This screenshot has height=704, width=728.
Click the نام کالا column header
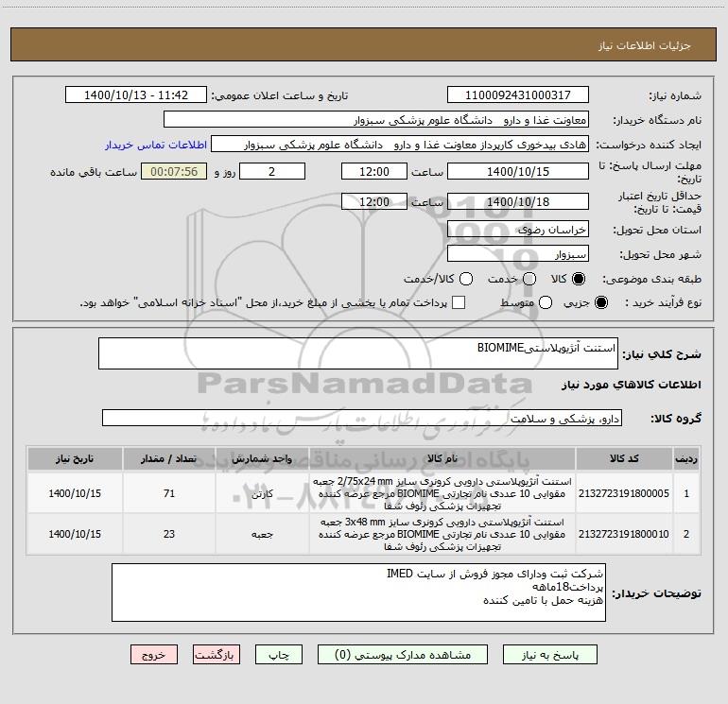click(442, 459)
